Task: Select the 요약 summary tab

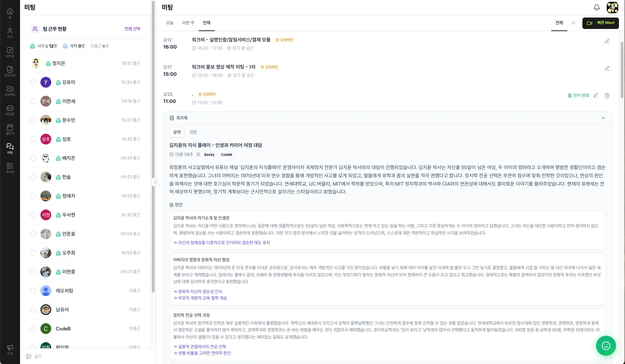Action: coord(177,132)
